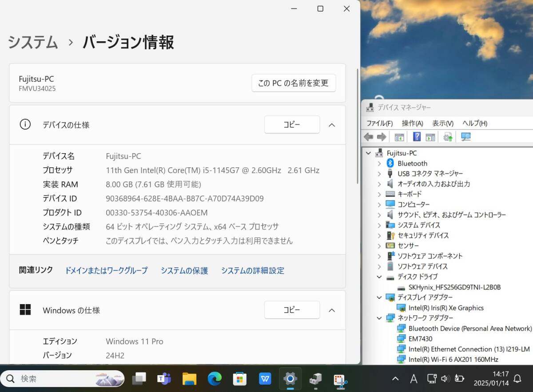
Task: Click the taskbar 検索 search box
Action: click(x=63, y=379)
